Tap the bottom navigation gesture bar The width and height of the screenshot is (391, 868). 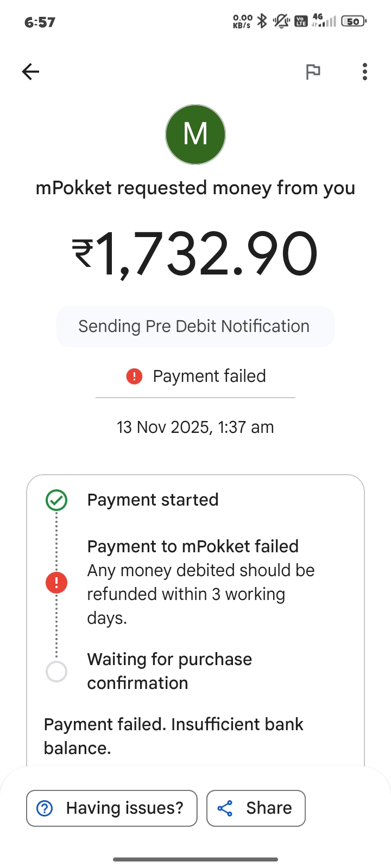tap(195, 859)
